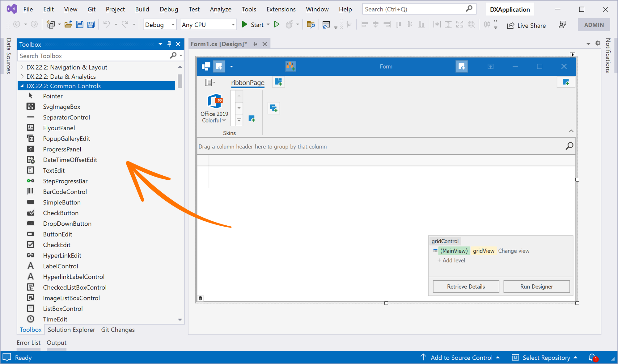Viewport: 618px width, 364px height.
Task: Click the CheckEdit checkbox control item
Action: [56, 245]
